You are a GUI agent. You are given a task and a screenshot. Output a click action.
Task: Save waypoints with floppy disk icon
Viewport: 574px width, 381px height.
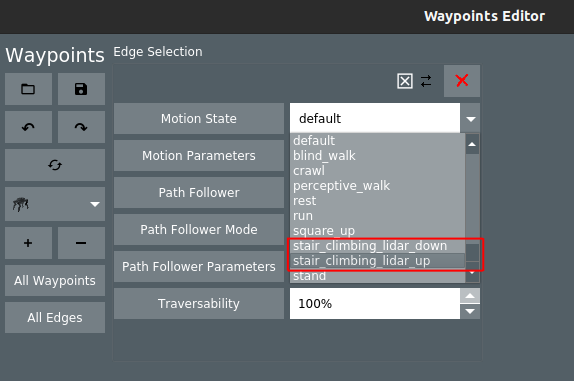[81, 89]
